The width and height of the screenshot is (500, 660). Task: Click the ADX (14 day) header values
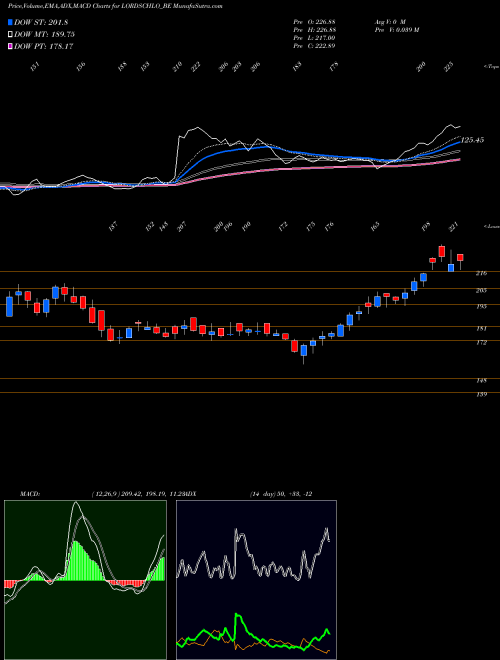[x=281, y=494]
